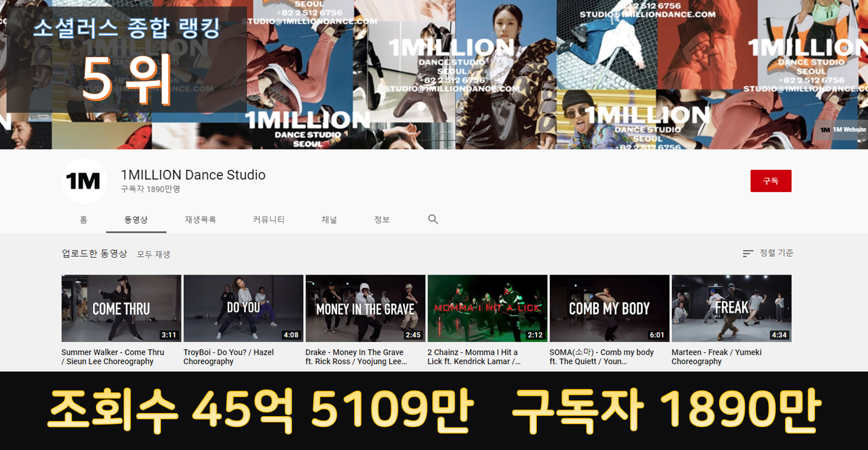Play the FREAK video thumbnail
Image resolution: width=868 pixels, height=450 pixels.
[x=732, y=308]
